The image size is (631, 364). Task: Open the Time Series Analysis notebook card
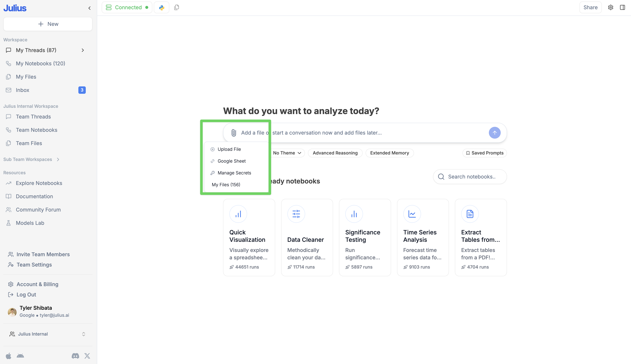click(x=423, y=238)
